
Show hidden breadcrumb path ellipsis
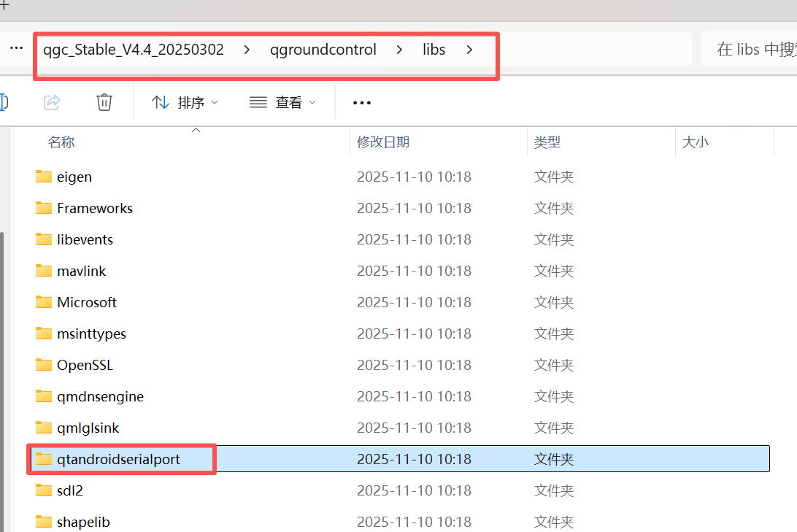[x=16, y=48]
